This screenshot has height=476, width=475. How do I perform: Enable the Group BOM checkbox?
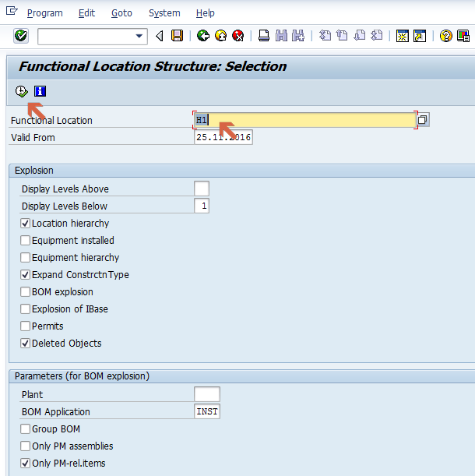tap(25, 429)
